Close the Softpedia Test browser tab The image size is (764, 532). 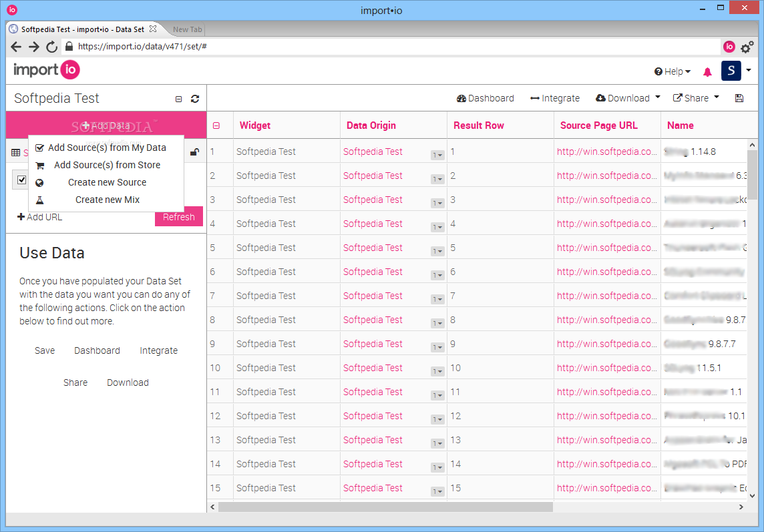point(153,29)
